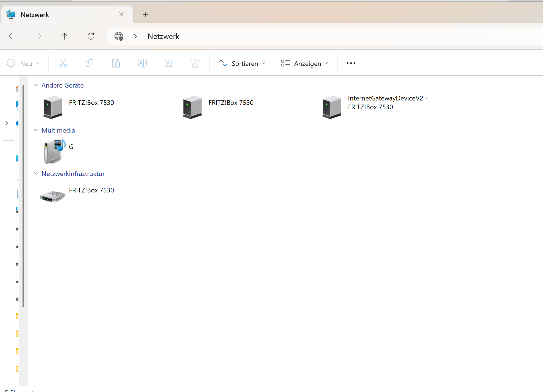Add a new tab with plus button

146,15
